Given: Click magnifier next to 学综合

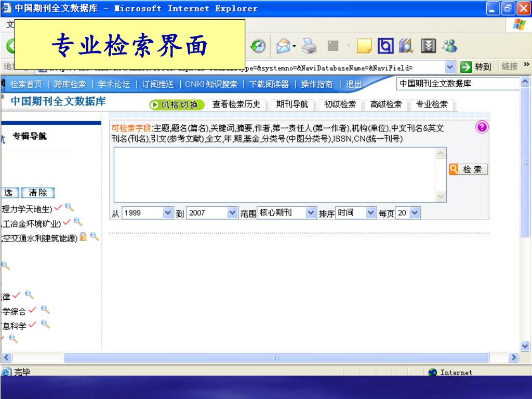Looking at the screenshot, I should 46,310.
